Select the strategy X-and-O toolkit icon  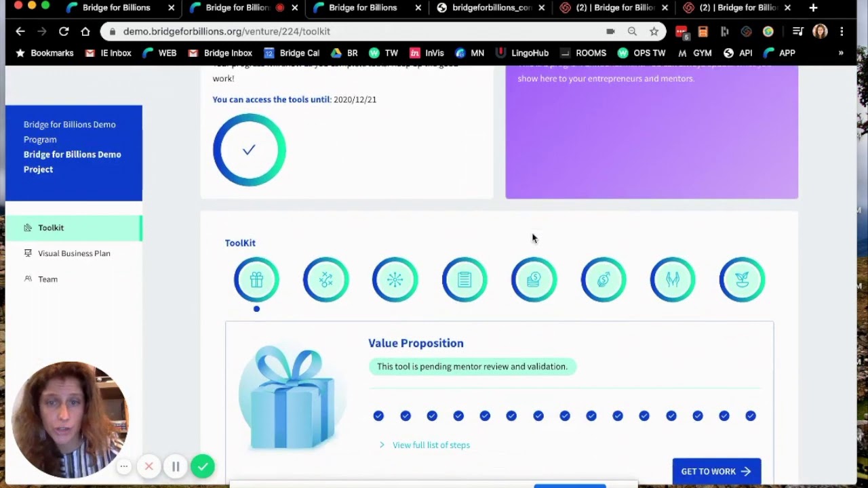click(326, 279)
